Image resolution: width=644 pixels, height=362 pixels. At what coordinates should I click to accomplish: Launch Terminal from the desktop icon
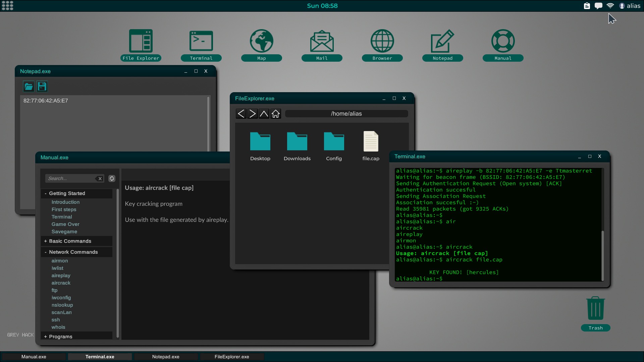pos(201,41)
